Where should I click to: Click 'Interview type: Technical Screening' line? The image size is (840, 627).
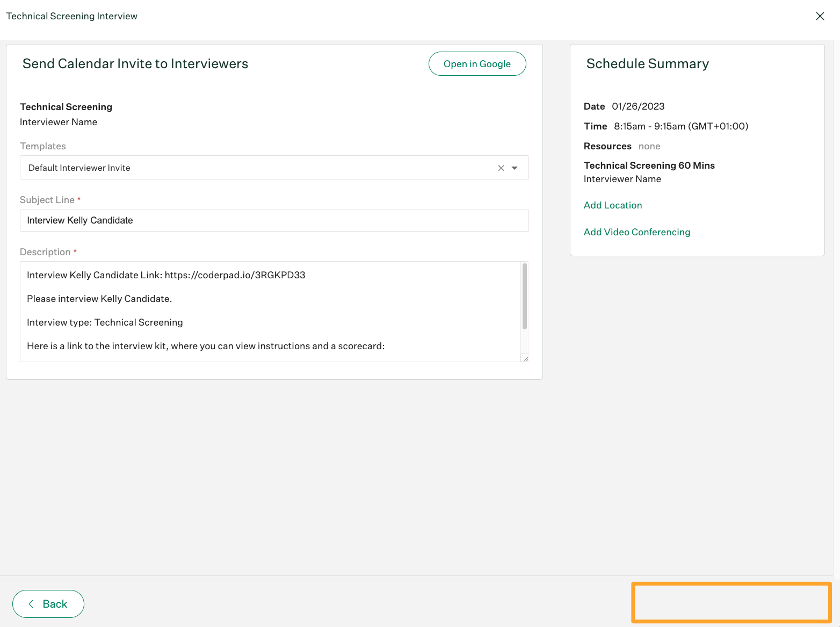105,322
